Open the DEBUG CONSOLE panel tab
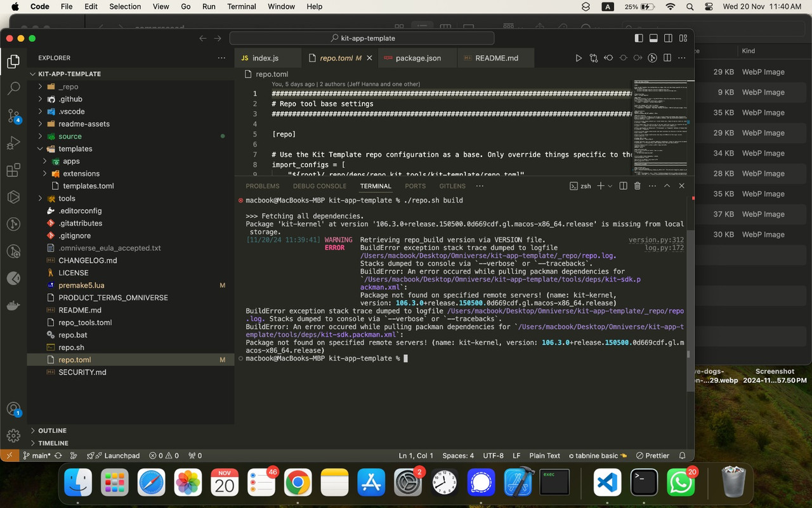 [x=320, y=186]
